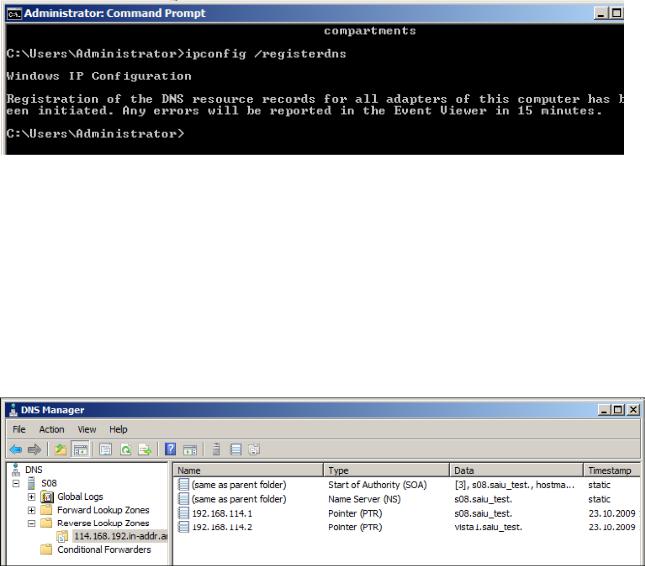Click the 23.10.2009 timestamp for 192.168.114.1
The image size is (645, 566).
(x=612, y=513)
